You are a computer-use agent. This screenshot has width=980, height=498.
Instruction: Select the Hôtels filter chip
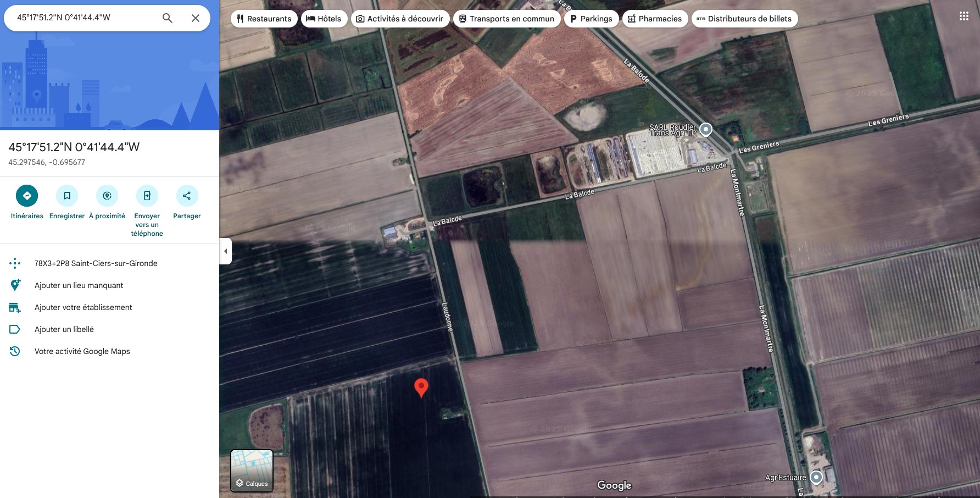pyautogui.click(x=324, y=19)
